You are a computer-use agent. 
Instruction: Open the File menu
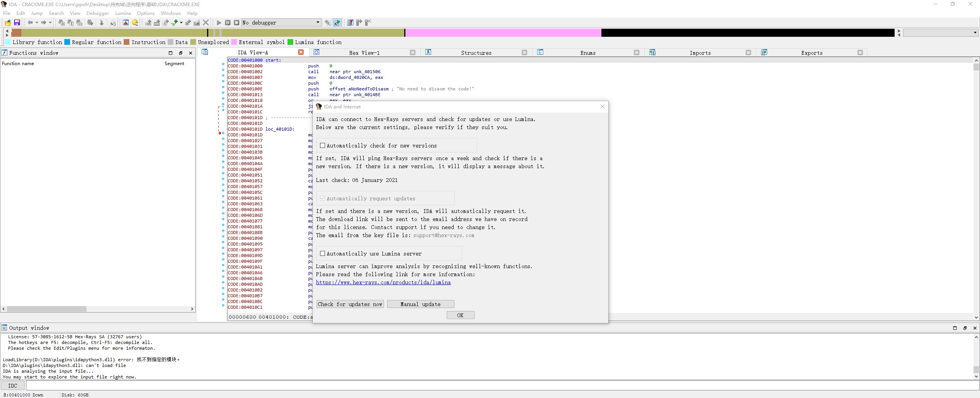(7, 13)
